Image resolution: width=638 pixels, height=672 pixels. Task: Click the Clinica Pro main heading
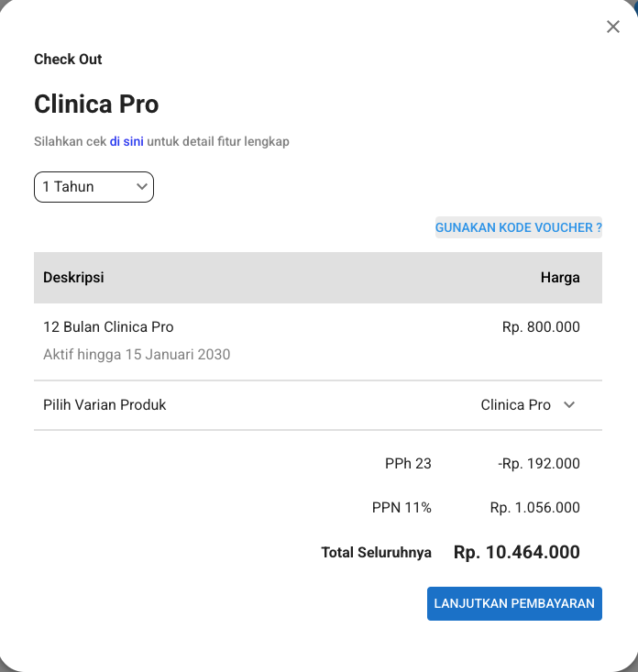pyautogui.click(x=96, y=105)
